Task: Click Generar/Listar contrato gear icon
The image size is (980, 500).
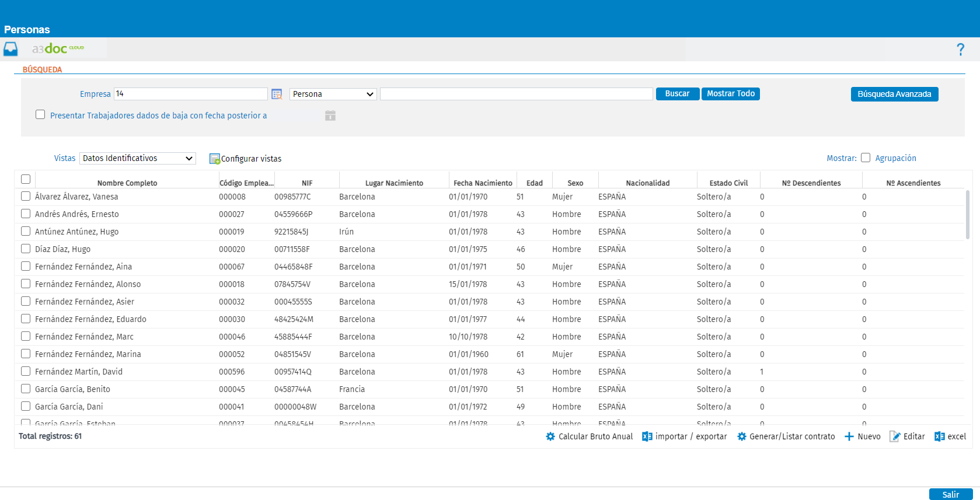Action: [x=742, y=436]
